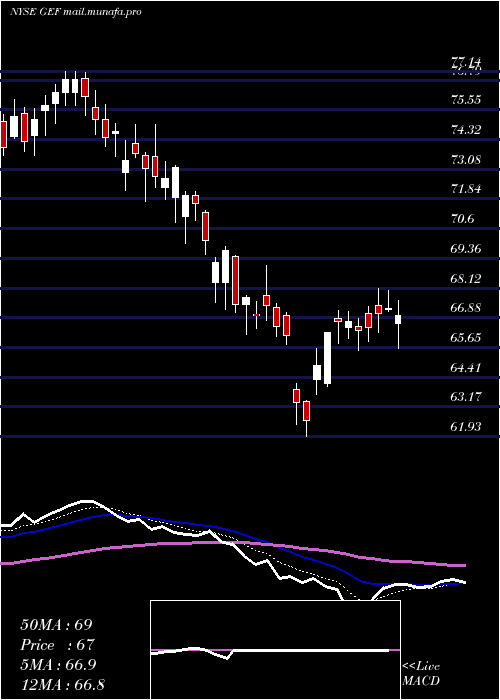Viewport: 500px width, 700px height.
Task: Select the 69.36 price axis label
Action: pos(466,249)
